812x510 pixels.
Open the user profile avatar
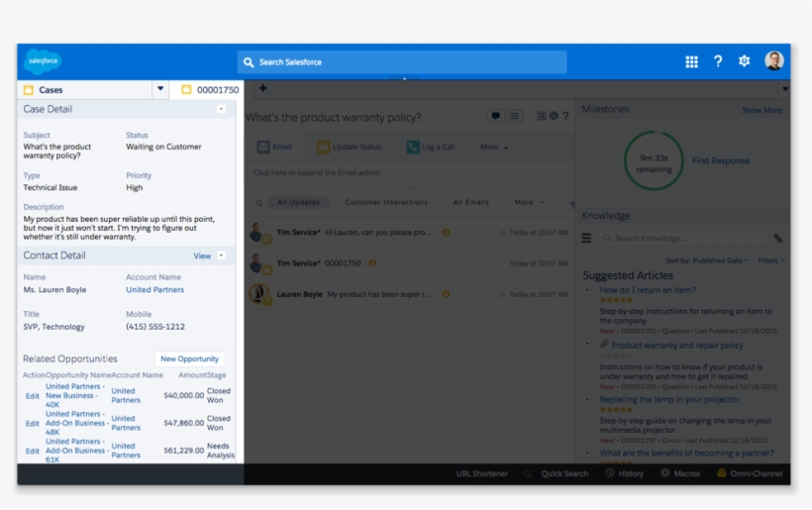pyautogui.click(x=773, y=61)
